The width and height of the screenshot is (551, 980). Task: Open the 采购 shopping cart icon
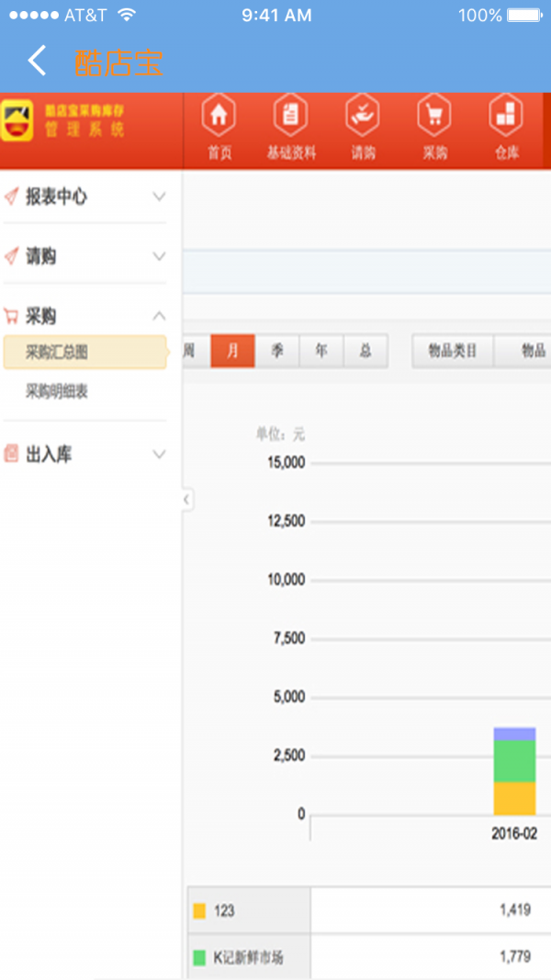[x=434, y=117]
